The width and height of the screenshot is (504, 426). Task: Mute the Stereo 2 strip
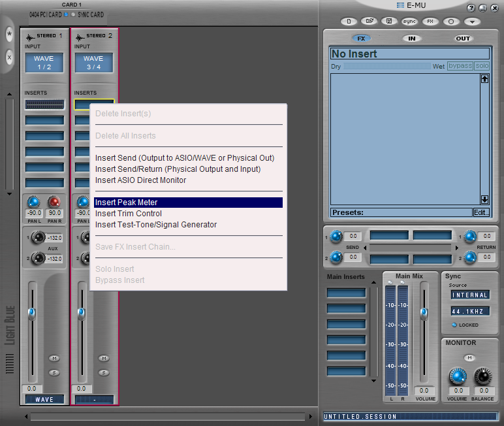(x=104, y=358)
